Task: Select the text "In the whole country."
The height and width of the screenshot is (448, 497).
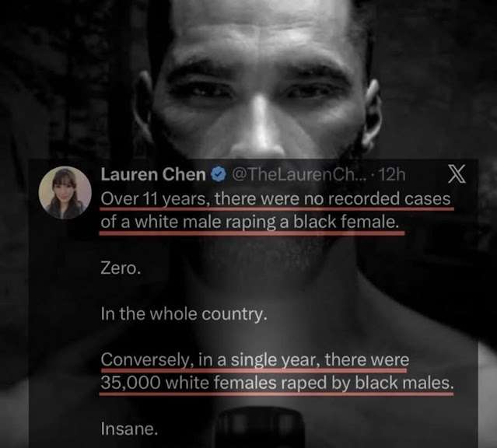Action: 184,314
